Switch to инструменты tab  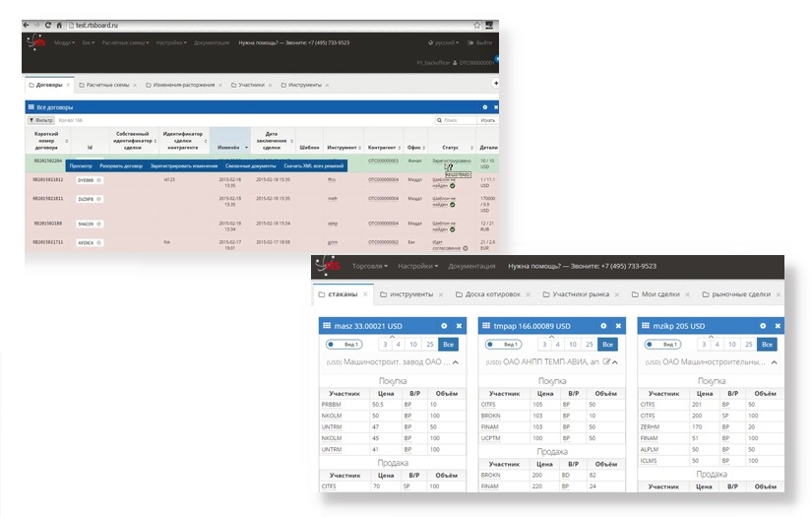click(411, 294)
